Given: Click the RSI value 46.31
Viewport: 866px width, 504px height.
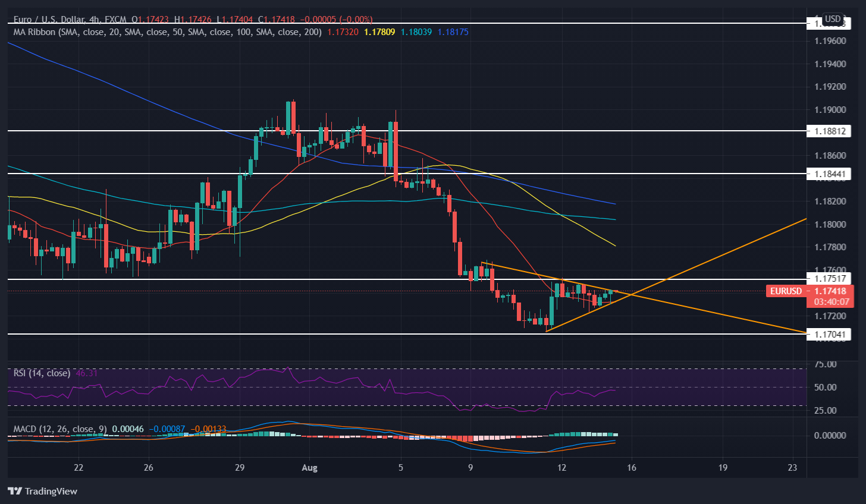Looking at the screenshot, I should click(87, 373).
